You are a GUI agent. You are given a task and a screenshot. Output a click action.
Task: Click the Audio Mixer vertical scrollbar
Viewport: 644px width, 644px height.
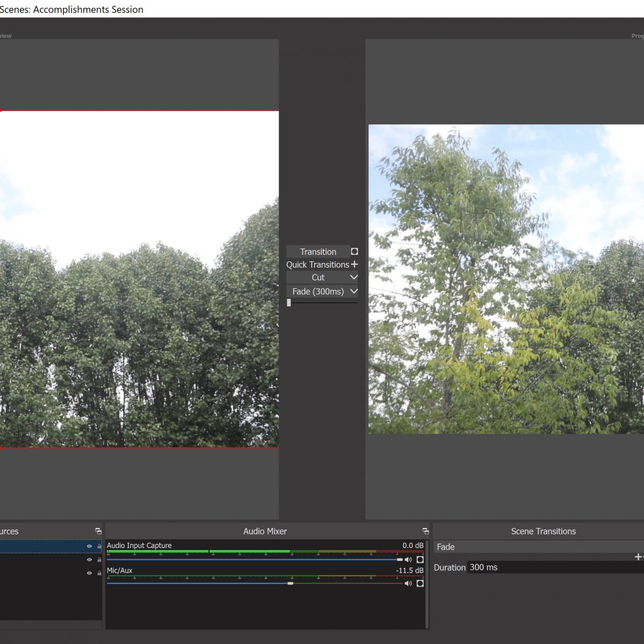427,584
